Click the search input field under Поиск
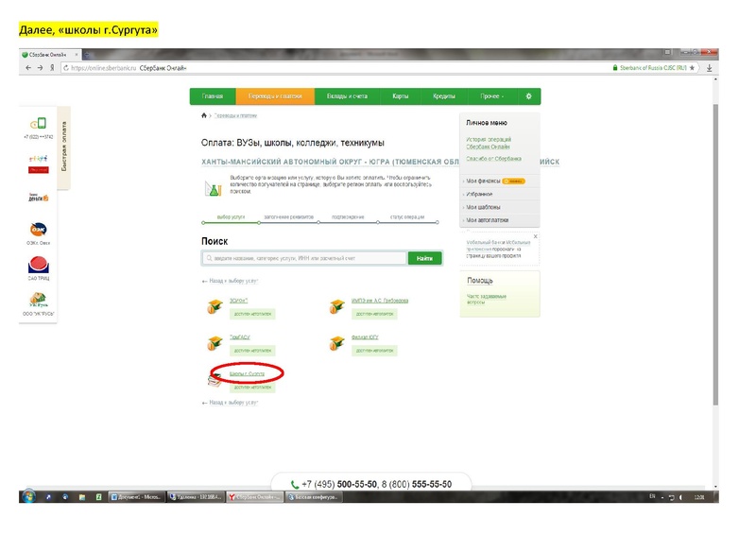The image size is (756, 535). (x=303, y=258)
